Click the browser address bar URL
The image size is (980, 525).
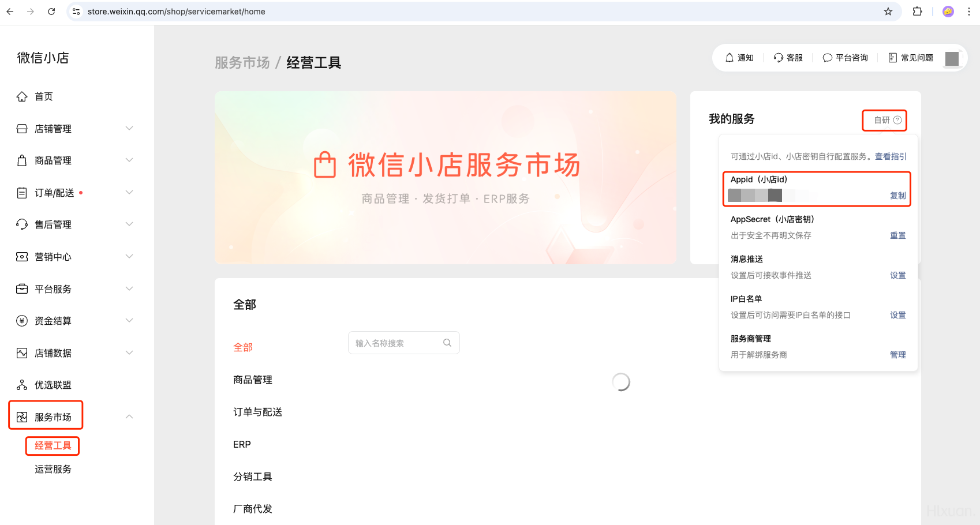click(x=177, y=12)
